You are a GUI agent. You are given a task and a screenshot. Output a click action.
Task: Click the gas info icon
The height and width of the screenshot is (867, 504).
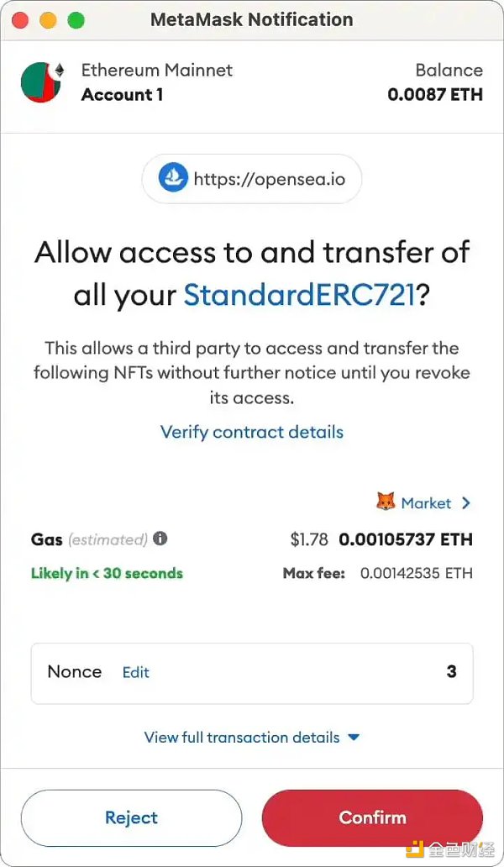(160, 539)
